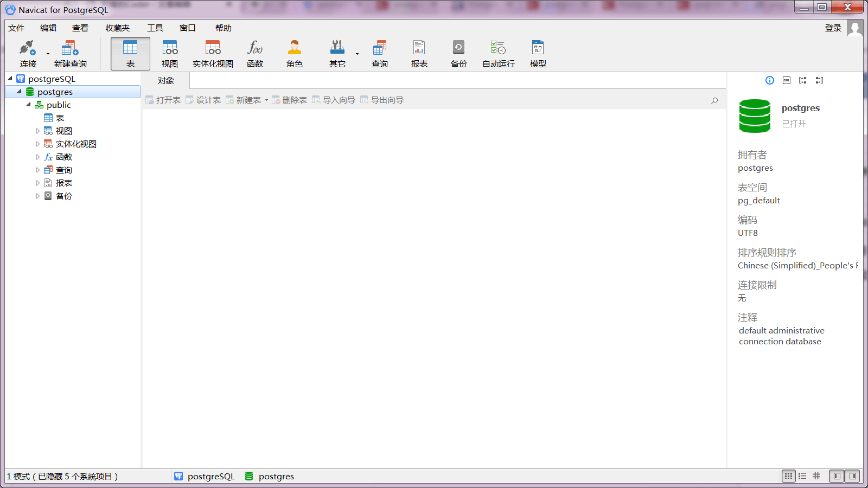Click the Others (其它) toolbar icon
The width and height of the screenshot is (868, 488).
pos(337,54)
